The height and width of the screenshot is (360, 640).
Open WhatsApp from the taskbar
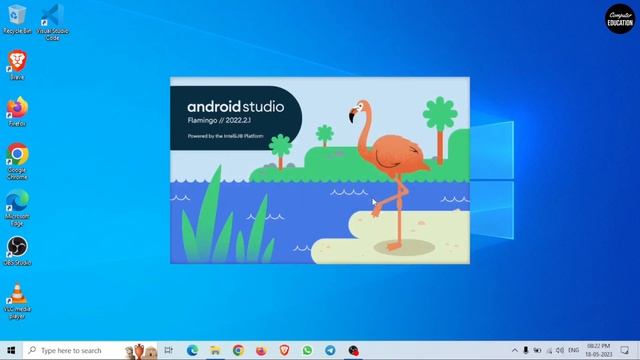(x=307, y=350)
